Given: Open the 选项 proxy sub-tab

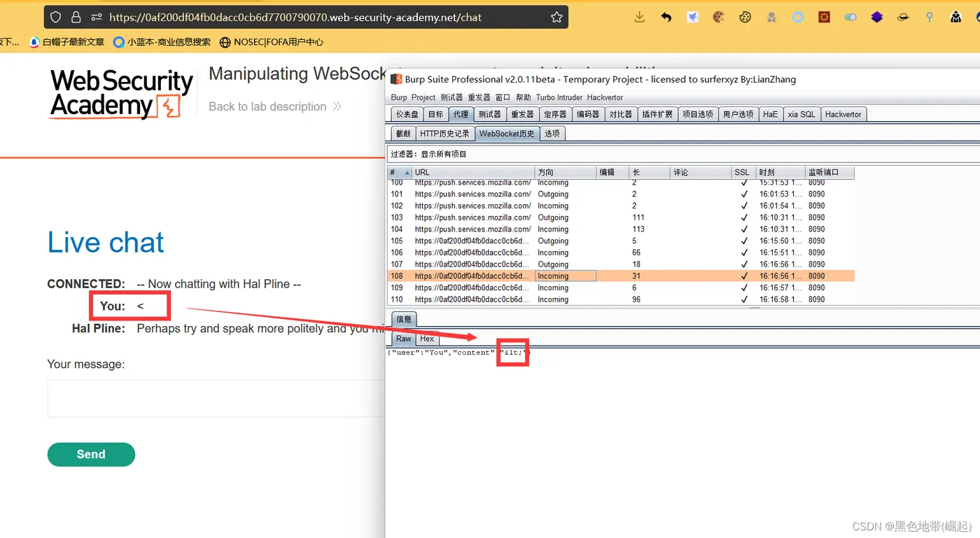Looking at the screenshot, I should 552,134.
